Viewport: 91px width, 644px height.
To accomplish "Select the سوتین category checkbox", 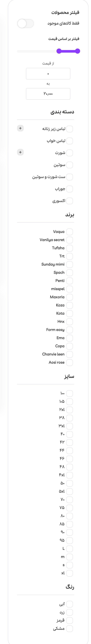I will coord(70,165).
